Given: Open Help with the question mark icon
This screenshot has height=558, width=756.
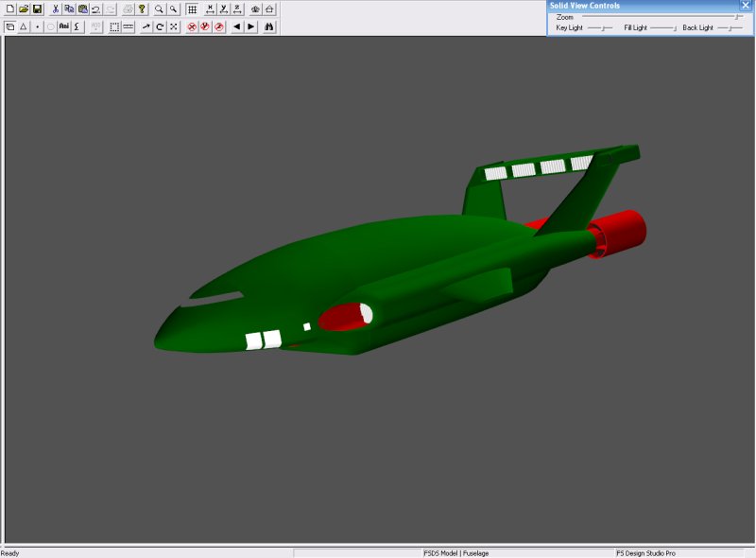Looking at the screenshot, I should click(x=142, y=9).
